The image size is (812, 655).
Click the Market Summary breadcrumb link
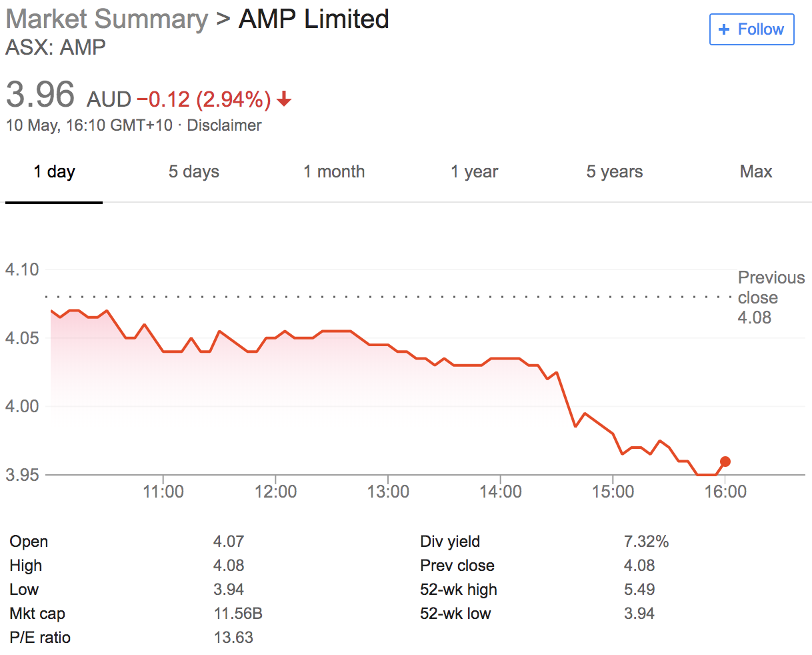click(107, 19)
